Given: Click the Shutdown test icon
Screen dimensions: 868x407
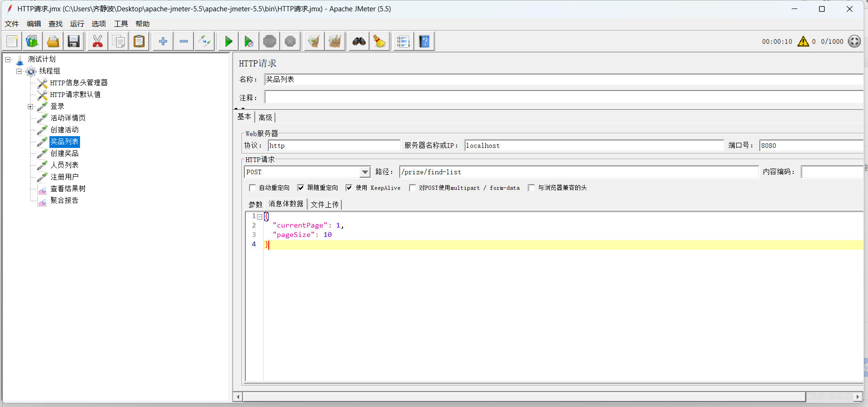Looking at the screenshot, I should point(290,41).
